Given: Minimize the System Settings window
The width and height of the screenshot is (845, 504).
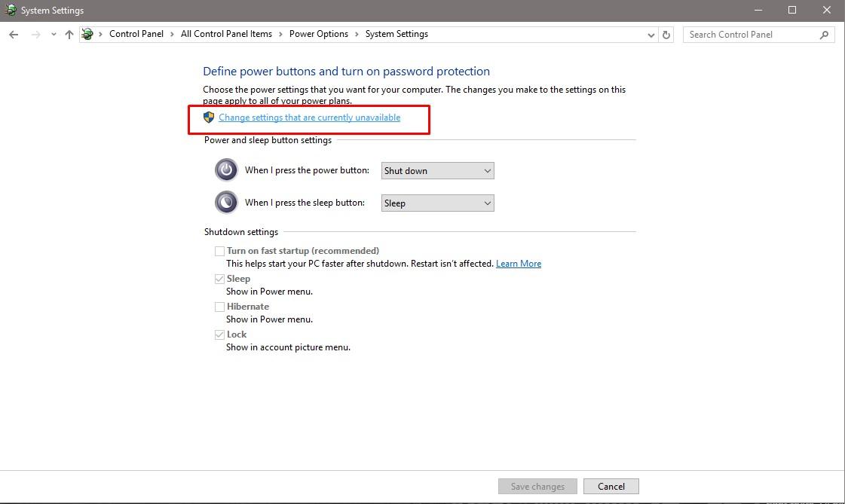Looking at the screenshot, I should tap(758, 11).
